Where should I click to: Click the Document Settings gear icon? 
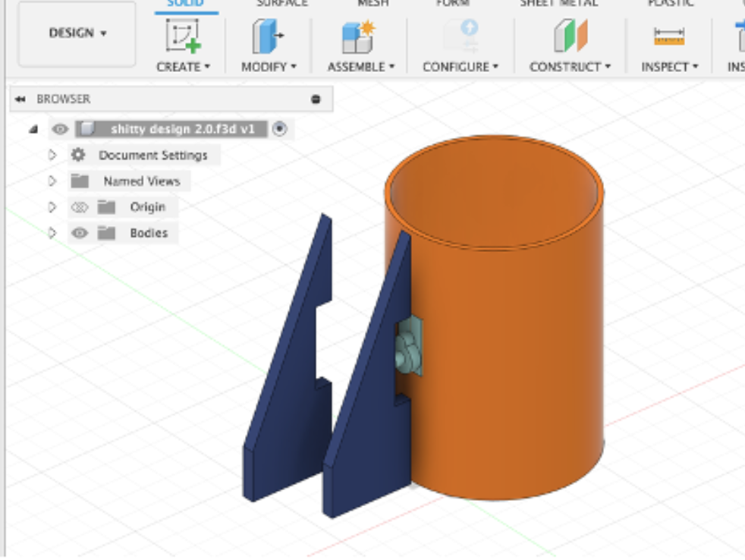point(78,155)
